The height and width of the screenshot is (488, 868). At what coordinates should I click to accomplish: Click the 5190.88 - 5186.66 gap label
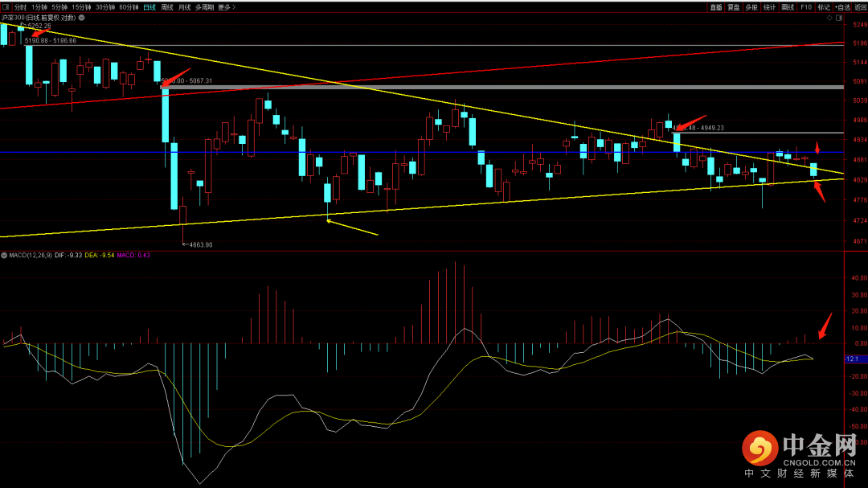51,41
